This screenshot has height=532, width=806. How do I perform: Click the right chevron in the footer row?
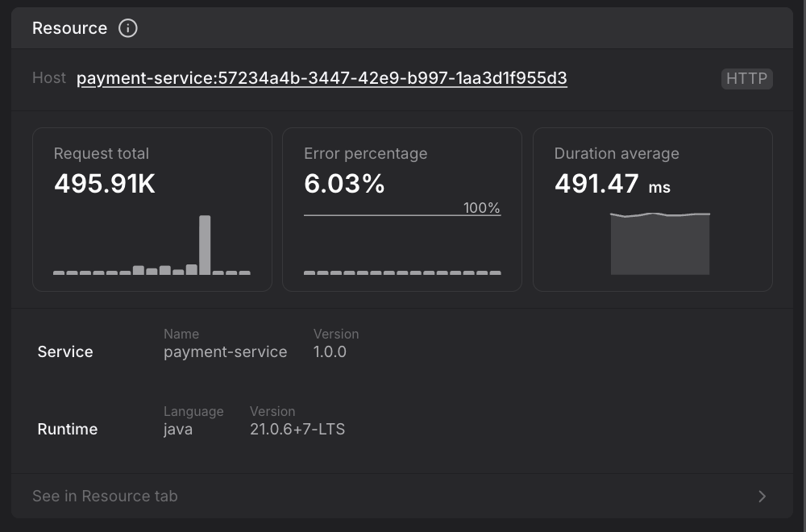coord(762,497)
